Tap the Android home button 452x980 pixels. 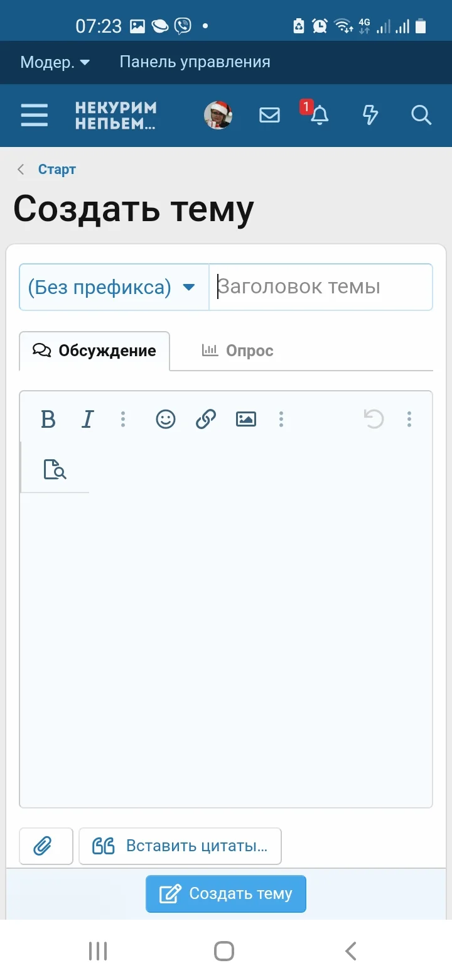(x=224, y=951)
